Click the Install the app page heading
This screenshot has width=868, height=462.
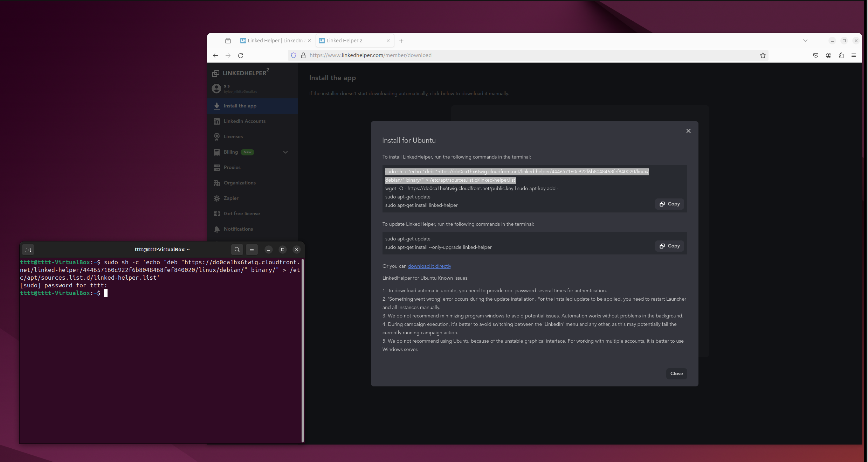(x=332, y=78)
